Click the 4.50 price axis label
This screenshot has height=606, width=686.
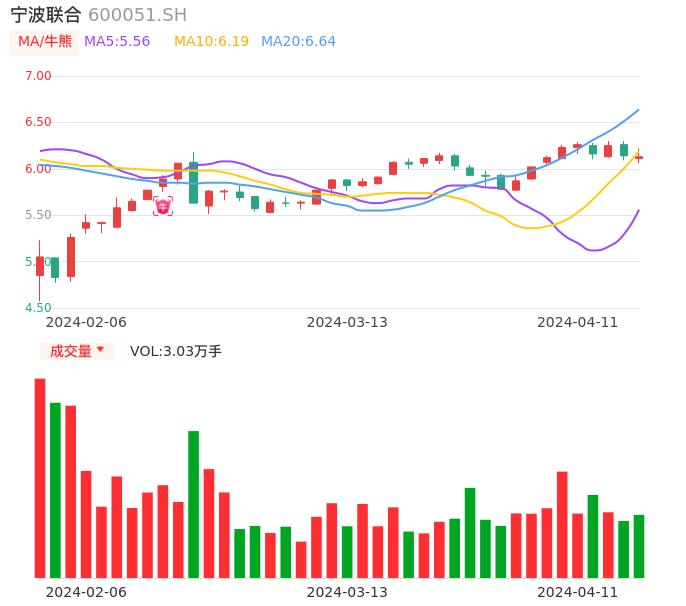(x=38, y=308)
